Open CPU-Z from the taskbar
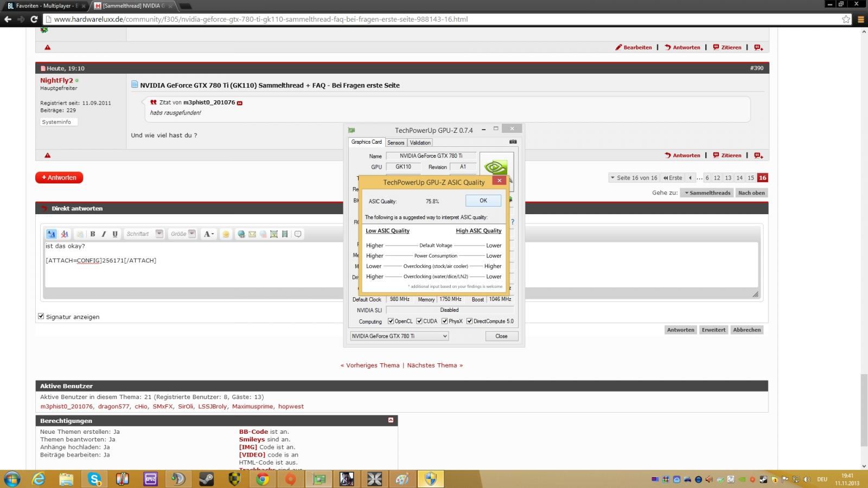 [x=150, y=479]
